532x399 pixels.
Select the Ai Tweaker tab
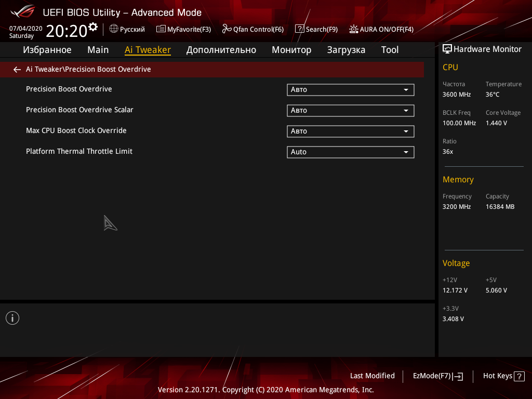(x=148, y=50)
